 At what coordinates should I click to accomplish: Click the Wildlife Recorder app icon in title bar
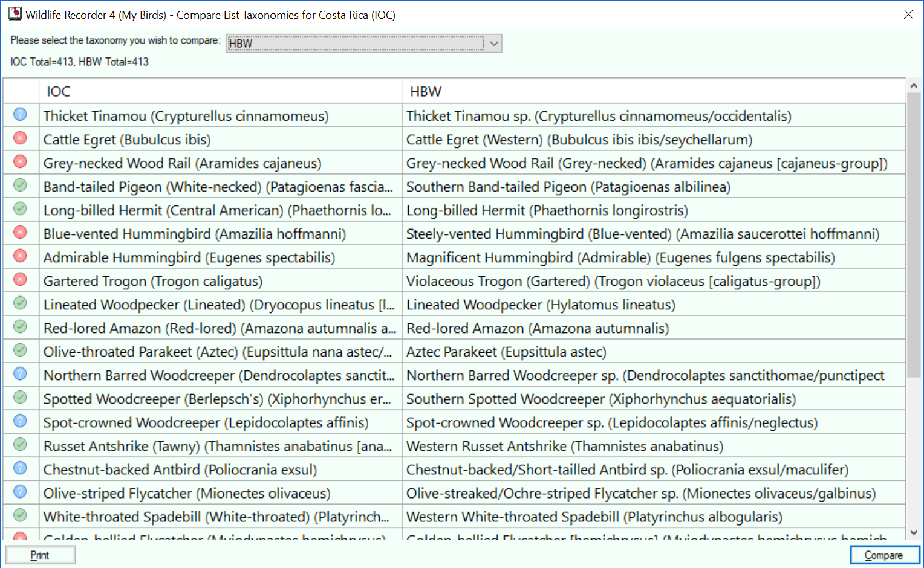point(15,14)
